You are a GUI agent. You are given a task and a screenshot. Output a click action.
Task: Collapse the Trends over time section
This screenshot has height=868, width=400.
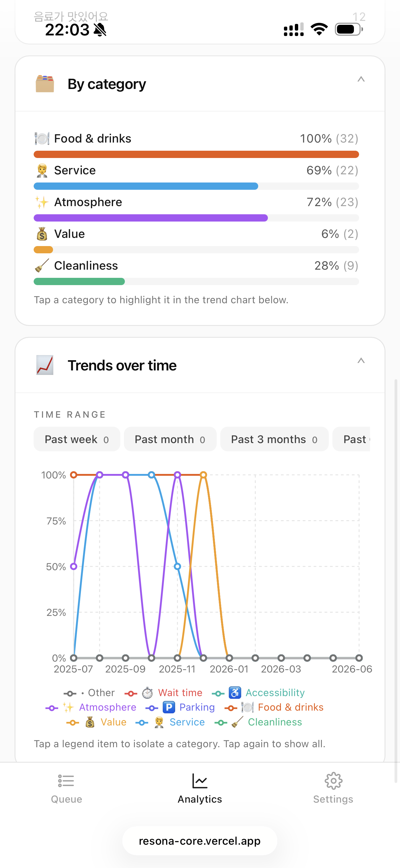pos(361,361)
